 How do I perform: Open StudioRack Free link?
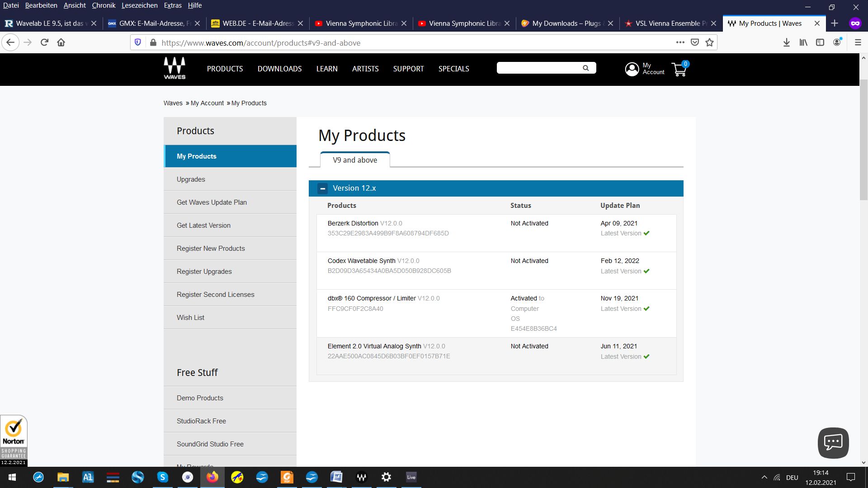(230, 421)
